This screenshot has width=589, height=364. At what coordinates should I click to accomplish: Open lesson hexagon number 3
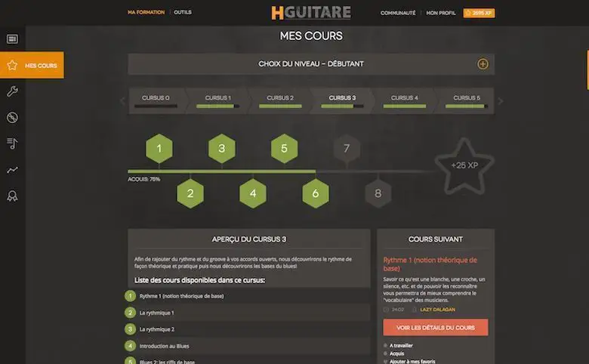pos(222,148)
